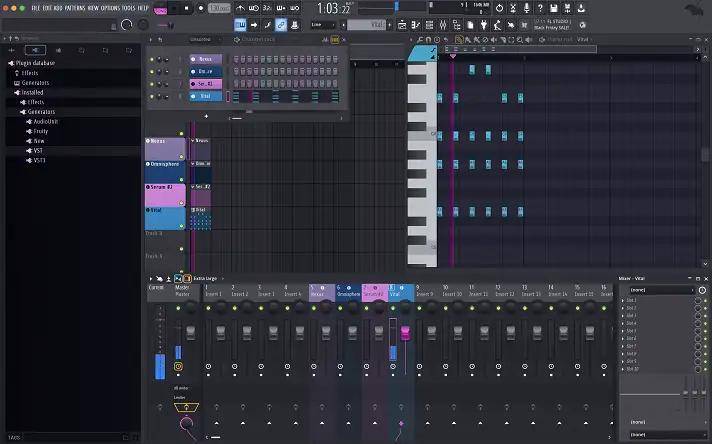This screenshot has width=712, height=444.
Task: Click the microphone icon in top toolbar
Action: [528, 8]
